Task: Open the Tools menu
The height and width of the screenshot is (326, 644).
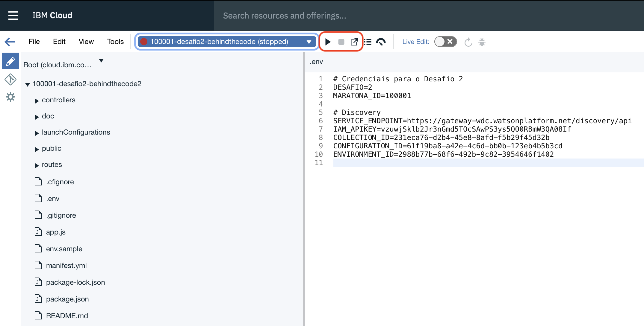Action: [115, 42]
